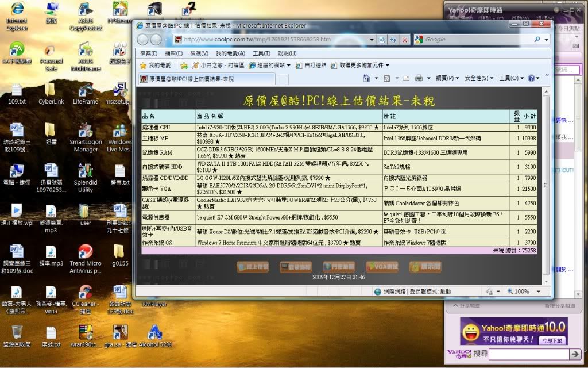The height and width of the screenshot is (368, 588).
Task: Click the VGA測試 button on page
Action: point(382,267)
